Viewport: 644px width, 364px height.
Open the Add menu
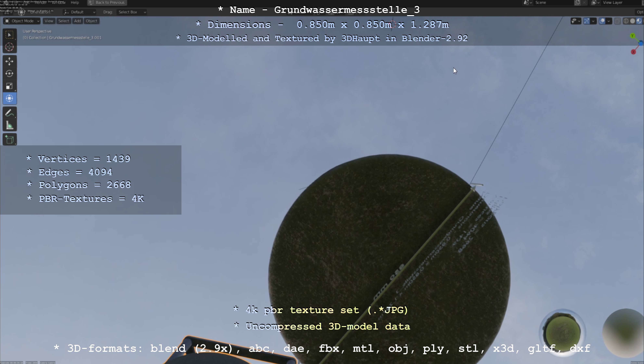point(77,21)
